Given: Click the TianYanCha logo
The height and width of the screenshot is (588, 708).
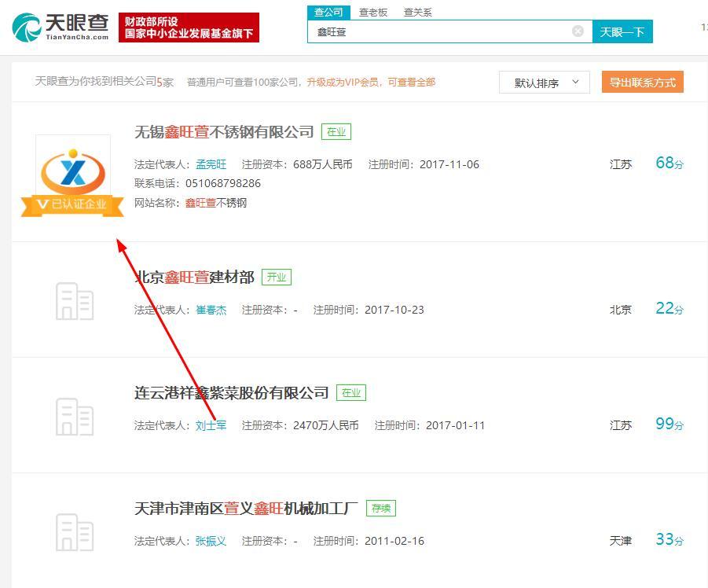Looking at the screenshot, I should (61, 27).
